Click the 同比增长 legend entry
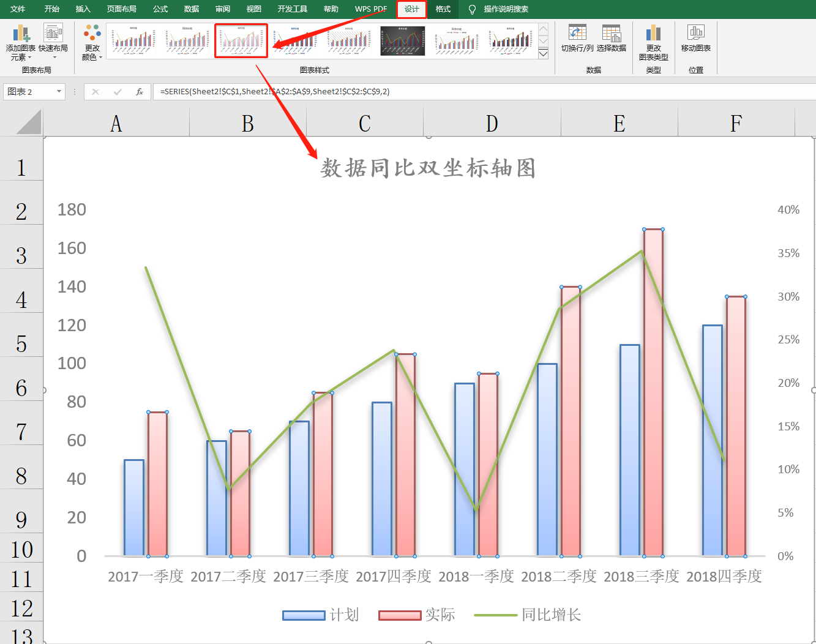This screenshot has width=816, height=644. 528,615
